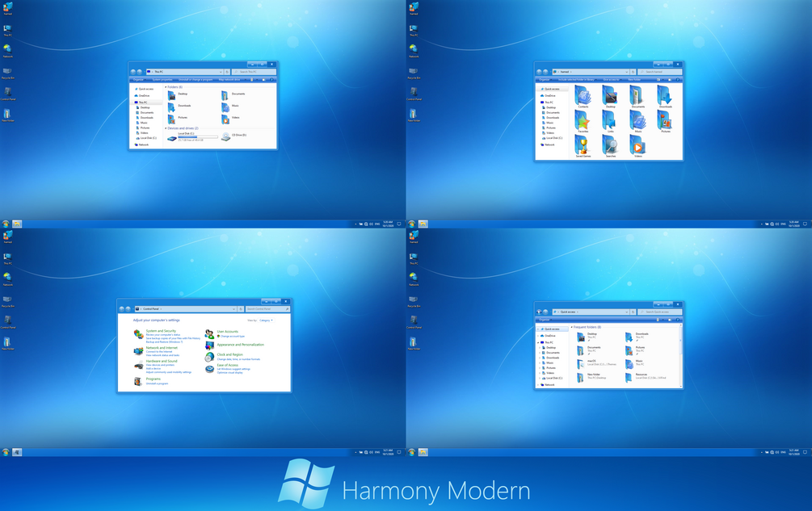Collapse the Frequent folders (8) group in Quick access window
Viewport: 812px width, 511px height.
click(x=572, y=327)
